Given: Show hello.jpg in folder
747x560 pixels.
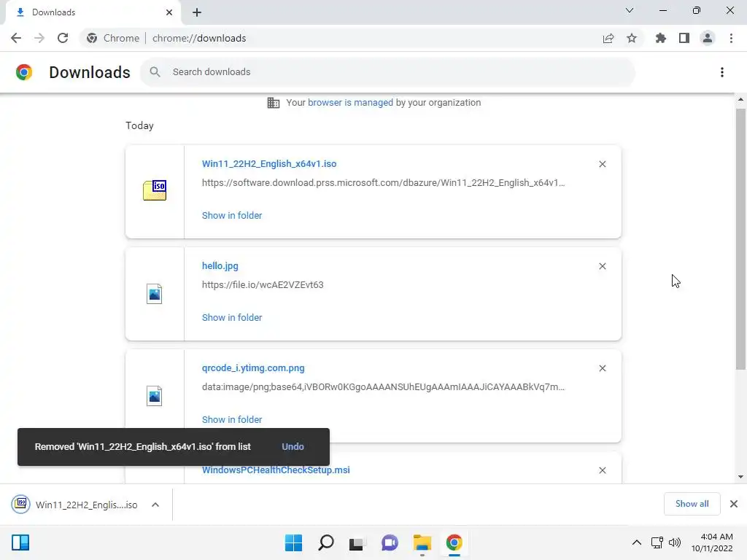Looking at the screenshot, I should click(232, 318).
